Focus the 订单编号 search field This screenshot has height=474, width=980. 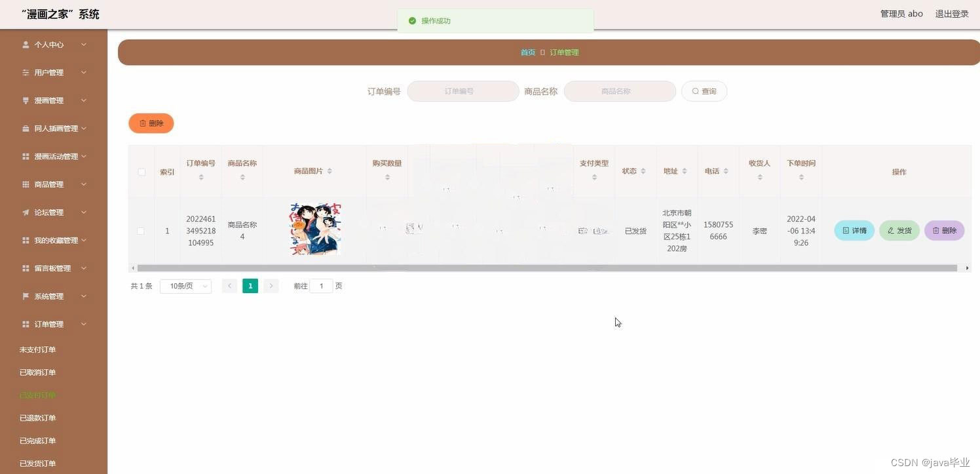(463, 91)
